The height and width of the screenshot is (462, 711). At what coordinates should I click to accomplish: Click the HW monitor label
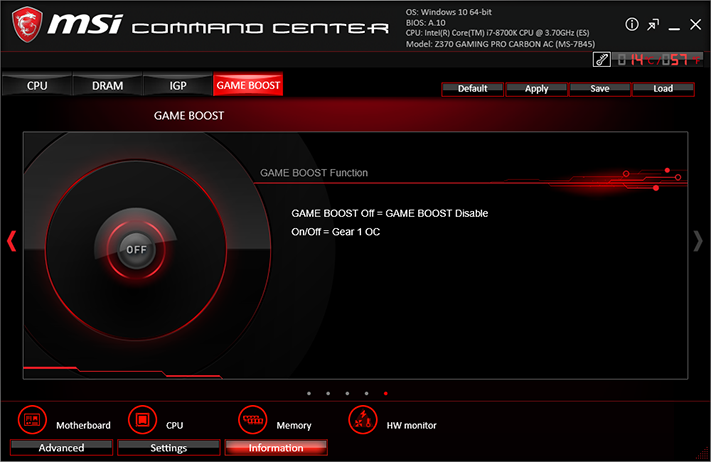coord(411,425)
